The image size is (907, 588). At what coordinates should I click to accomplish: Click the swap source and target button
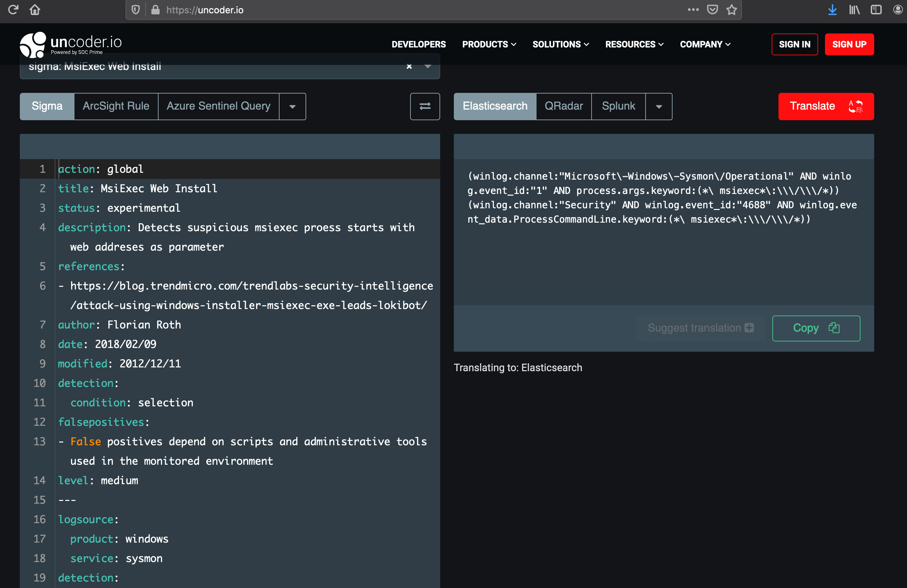coord(424,106)
